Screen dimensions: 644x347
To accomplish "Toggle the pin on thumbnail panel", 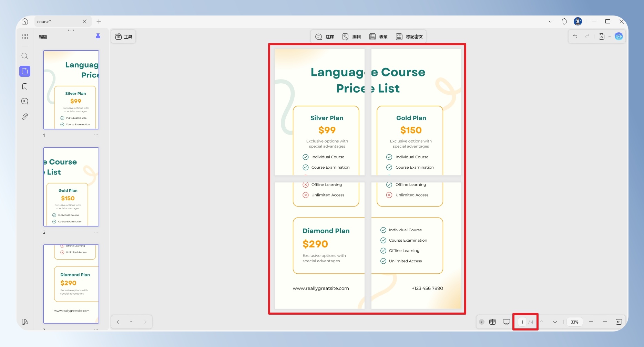I will pos(98,36).
